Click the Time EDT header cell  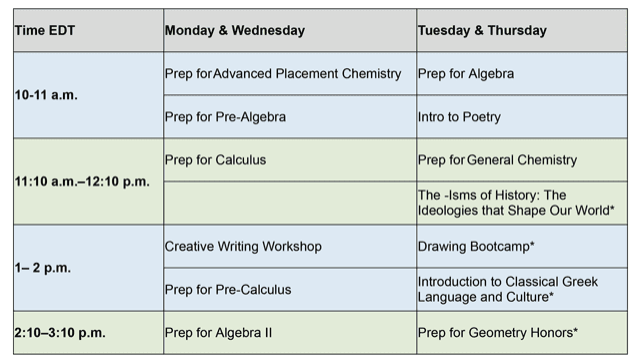(x=89, y=30)
